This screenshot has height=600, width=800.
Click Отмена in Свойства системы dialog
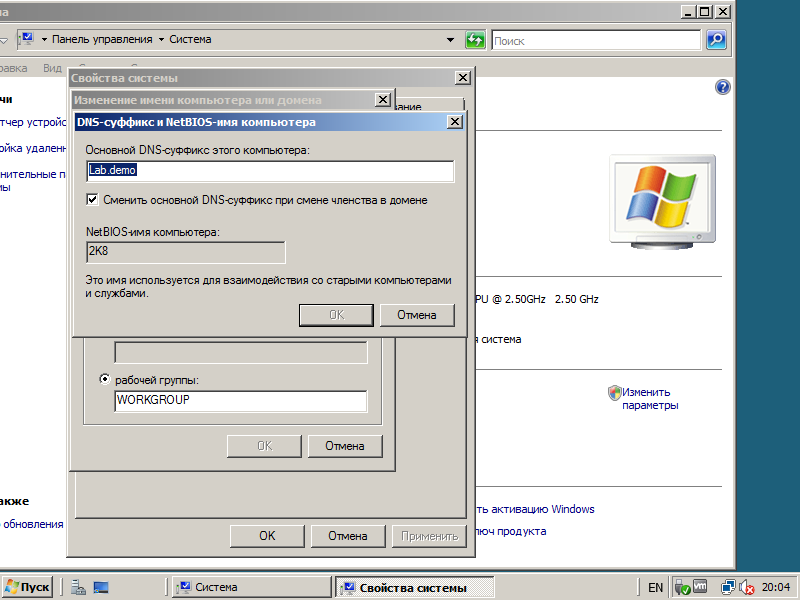pyautogui.click(x=348, y=536)
